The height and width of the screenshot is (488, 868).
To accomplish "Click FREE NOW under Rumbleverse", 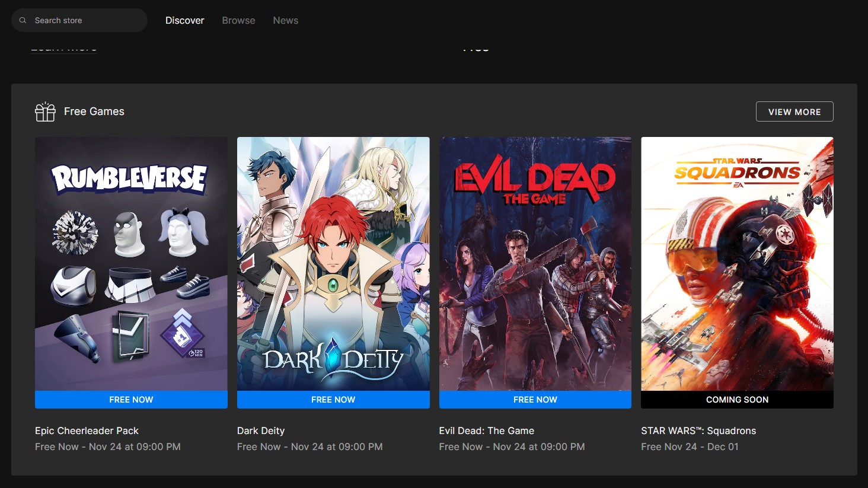I will (x=131, y=400).
